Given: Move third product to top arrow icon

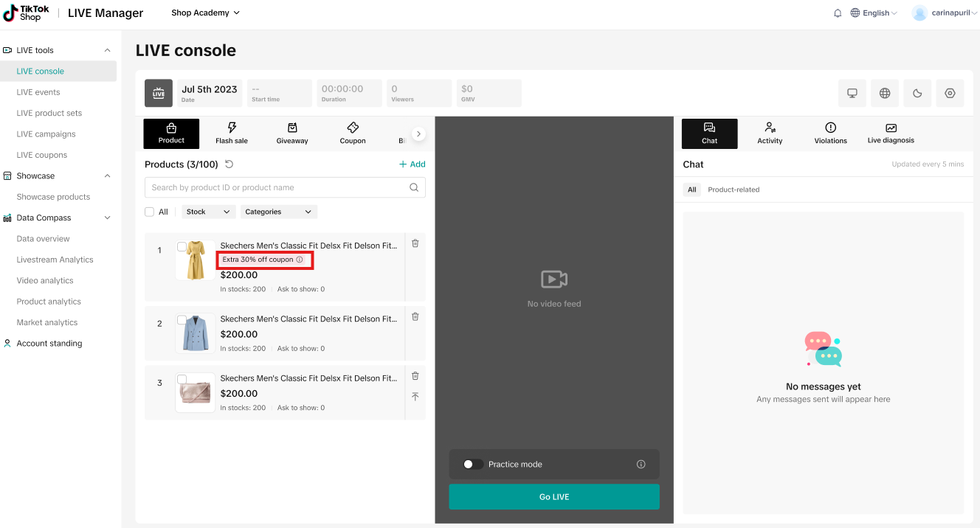Looking at the screenshot, I should (415, 397).
